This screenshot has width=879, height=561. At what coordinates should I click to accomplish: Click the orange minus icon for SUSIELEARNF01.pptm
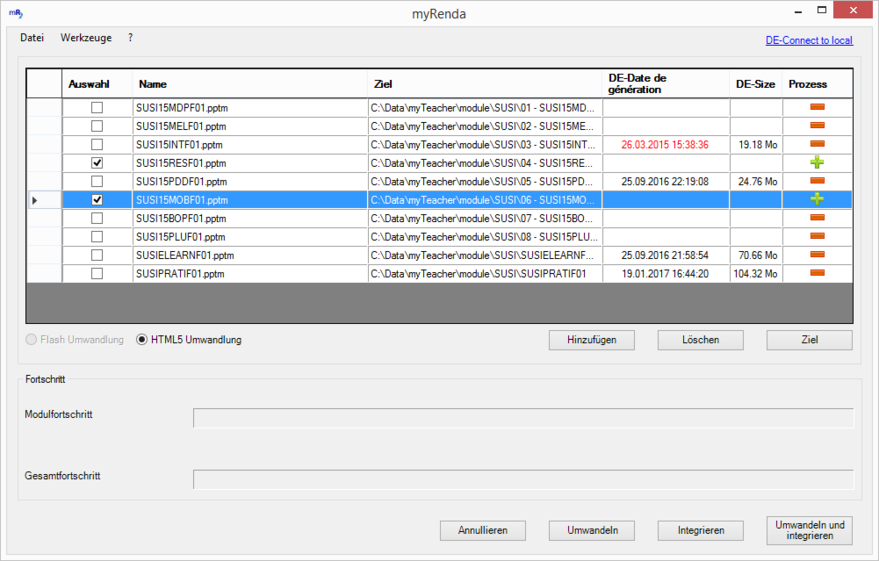tap(816, 255)
